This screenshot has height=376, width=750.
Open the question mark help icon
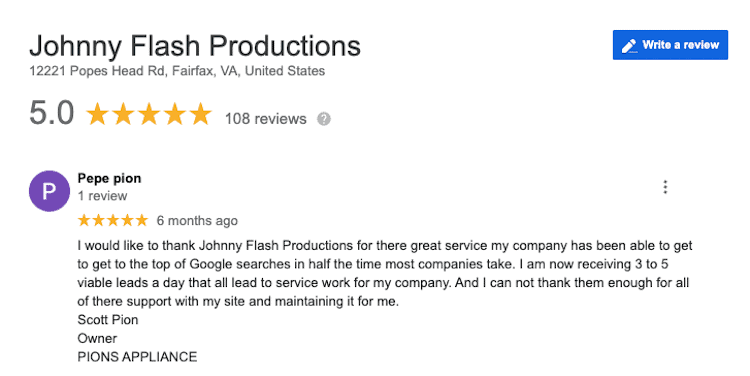coord(324,119)
